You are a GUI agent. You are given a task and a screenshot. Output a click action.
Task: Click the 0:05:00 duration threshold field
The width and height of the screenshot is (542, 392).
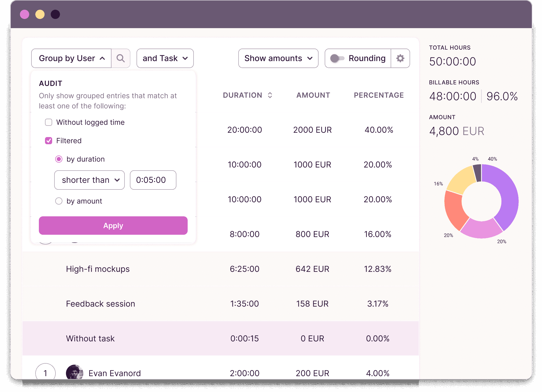(153, 180)
